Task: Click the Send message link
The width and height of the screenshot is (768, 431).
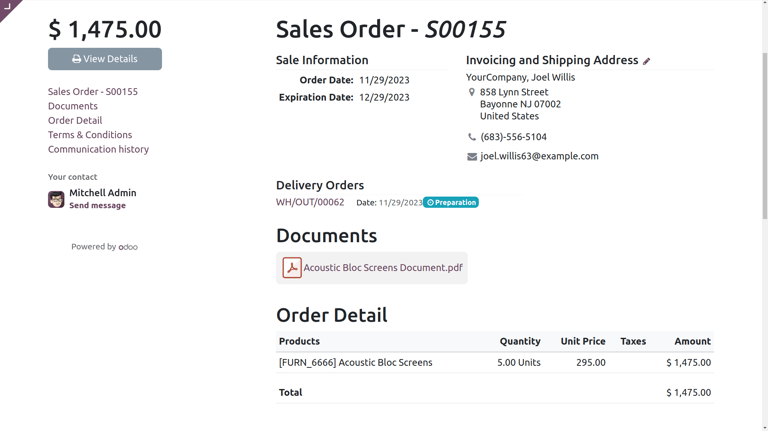Action: coord(97,206)
